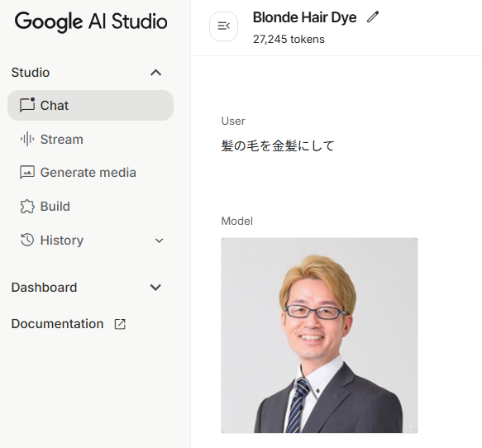
Task: Collapse the Studio section chevron
Action: tap(156, 73)
